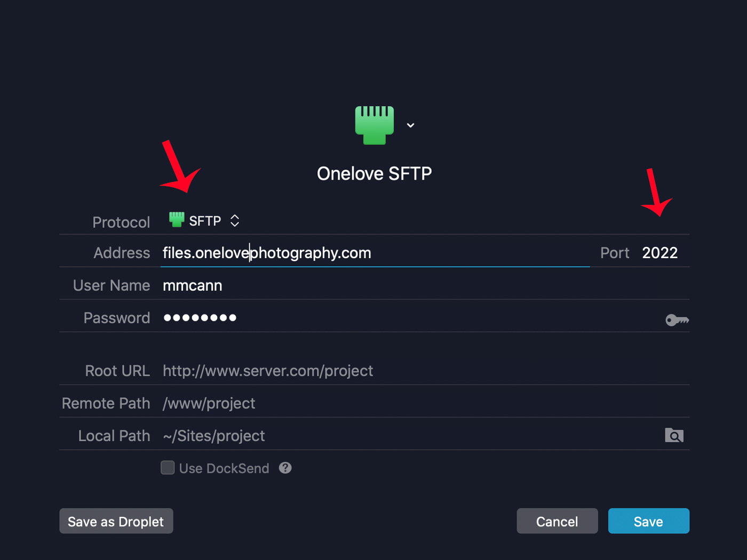The image size is (747, 560).
Task: Click the protocol up-down stepper arrows
Action: (x=235, y=221)
